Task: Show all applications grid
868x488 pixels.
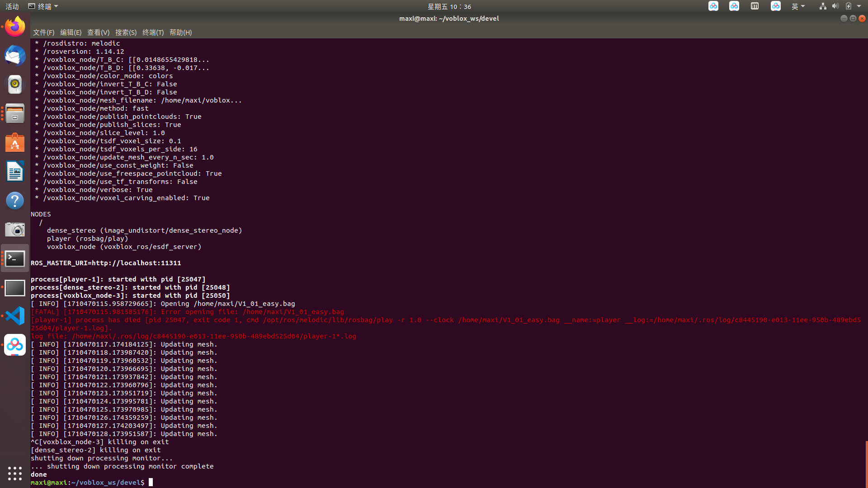Action: coord(15,473)
